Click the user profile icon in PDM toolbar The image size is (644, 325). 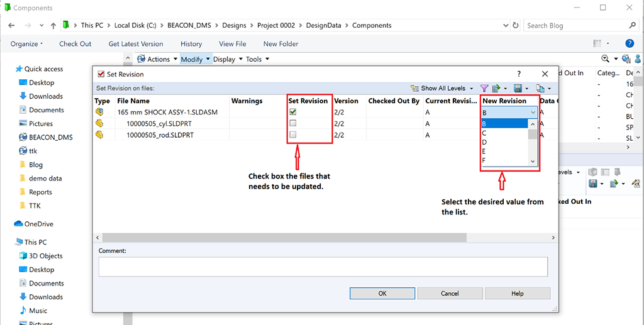638,59
